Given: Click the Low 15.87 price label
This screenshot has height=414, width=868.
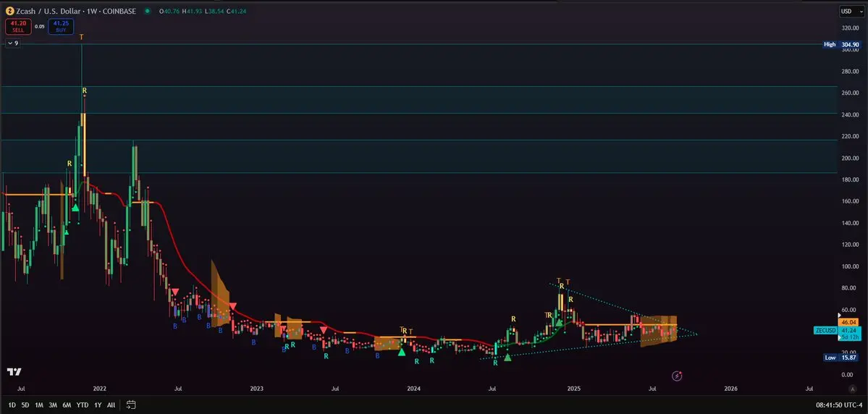Looking at the screenshot, I should point(841,358).
